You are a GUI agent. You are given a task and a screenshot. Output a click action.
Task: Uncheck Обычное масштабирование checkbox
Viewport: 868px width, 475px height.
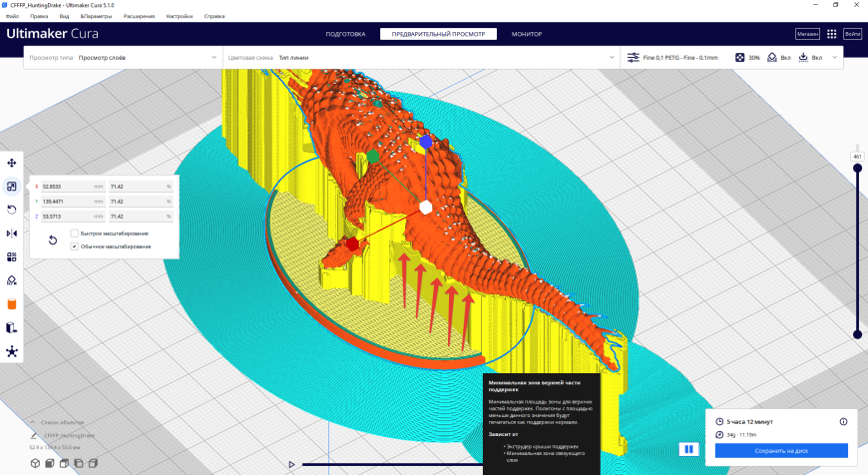pyautogui.click(x=74, y=246)
